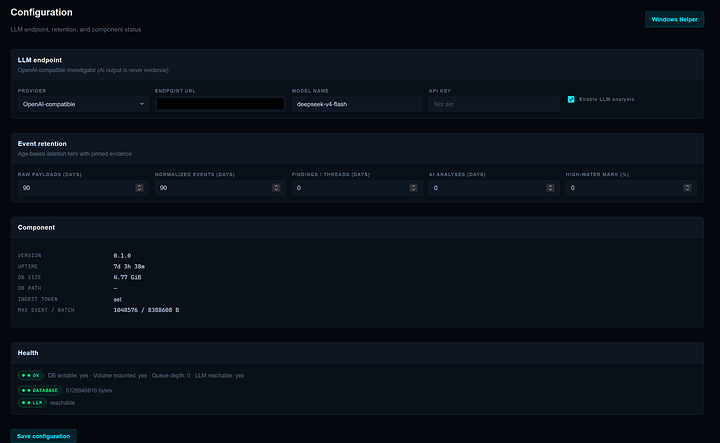Select the DB size value 4.77 GiB
720x443 pixels.
[127, 277]
